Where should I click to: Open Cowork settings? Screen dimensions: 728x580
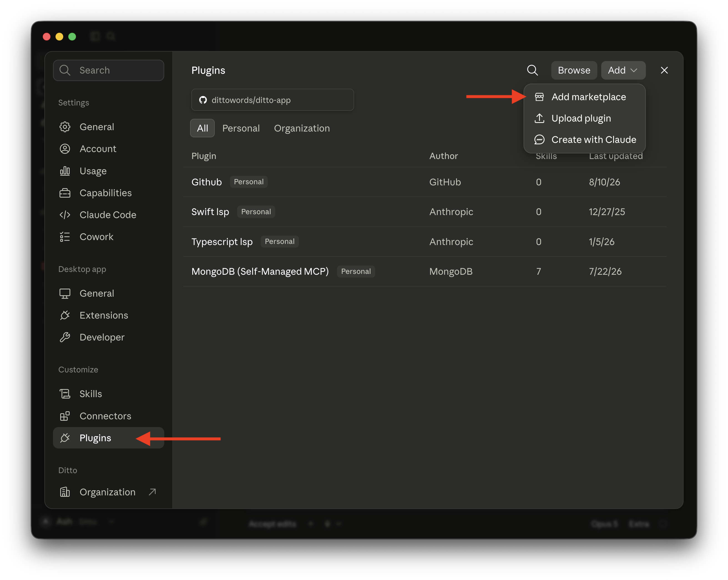[108, 237]
